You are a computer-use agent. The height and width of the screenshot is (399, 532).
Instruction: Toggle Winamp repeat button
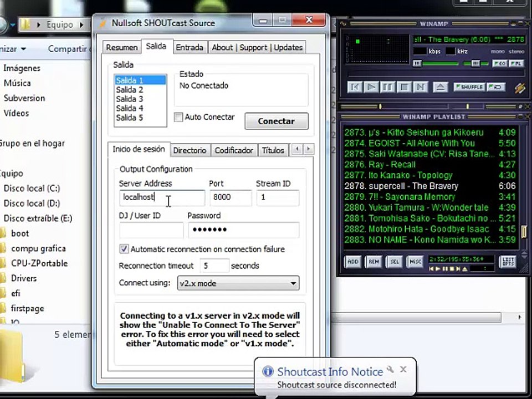tap(496, 87)
